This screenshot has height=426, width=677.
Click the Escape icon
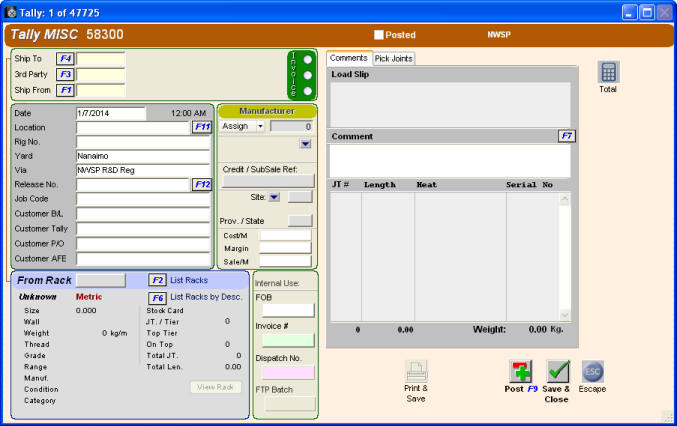(592, 371)
